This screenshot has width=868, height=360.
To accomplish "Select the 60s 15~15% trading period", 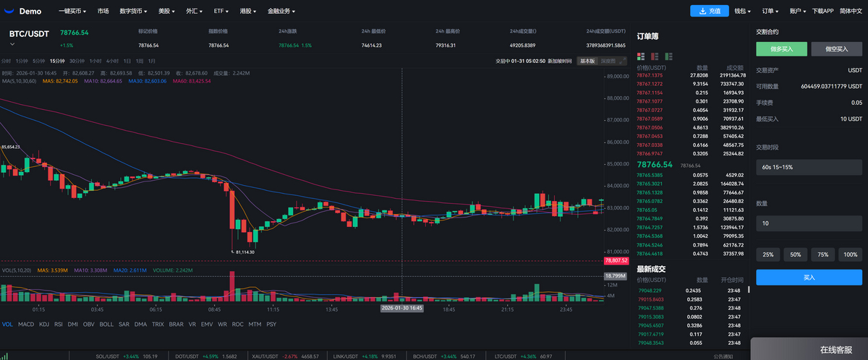I will click(x=809, y=167).
